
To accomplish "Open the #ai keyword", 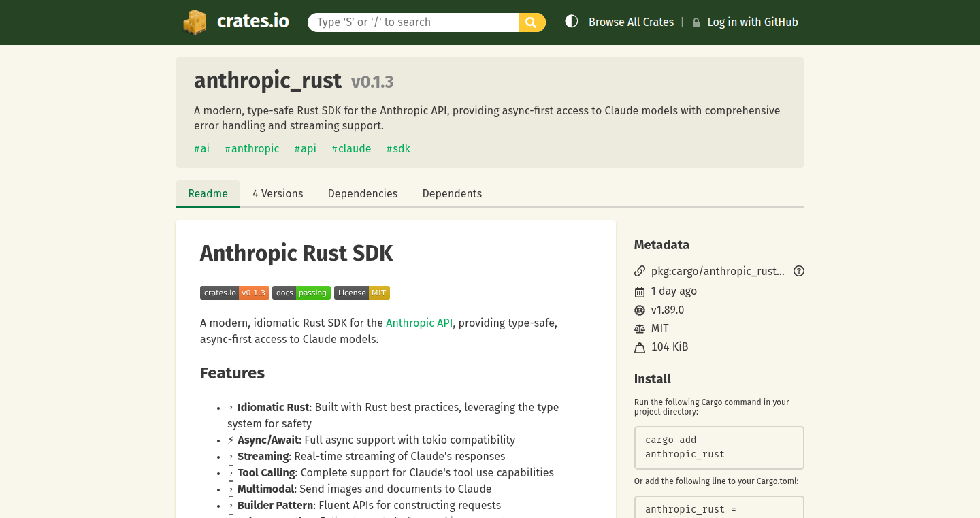I will 201,148.
